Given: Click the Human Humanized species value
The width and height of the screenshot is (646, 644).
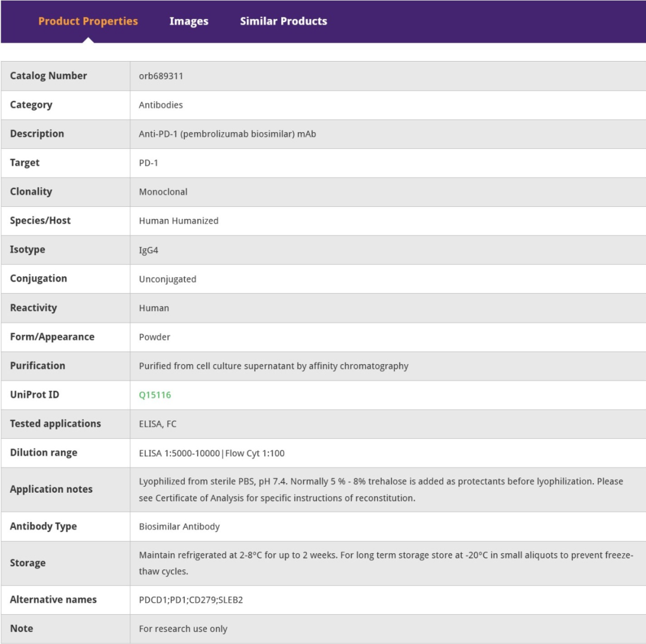Looking at the screenshot, I should point(178,221).
